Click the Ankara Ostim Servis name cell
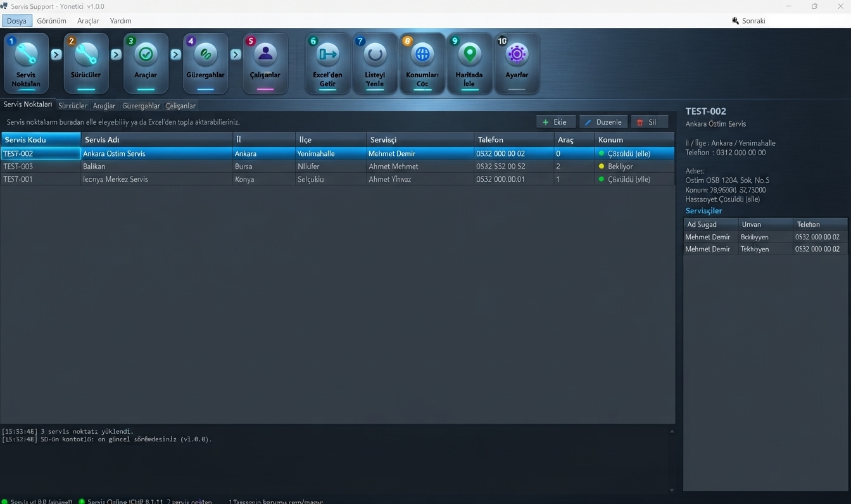Screen dimensions: 851x504 coord(156,154)
